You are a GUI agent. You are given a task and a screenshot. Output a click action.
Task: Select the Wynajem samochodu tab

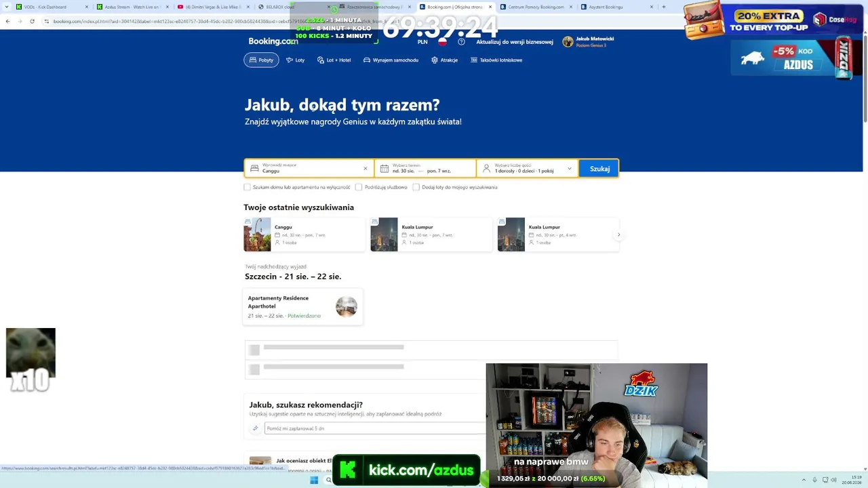(x=391, y=60)
